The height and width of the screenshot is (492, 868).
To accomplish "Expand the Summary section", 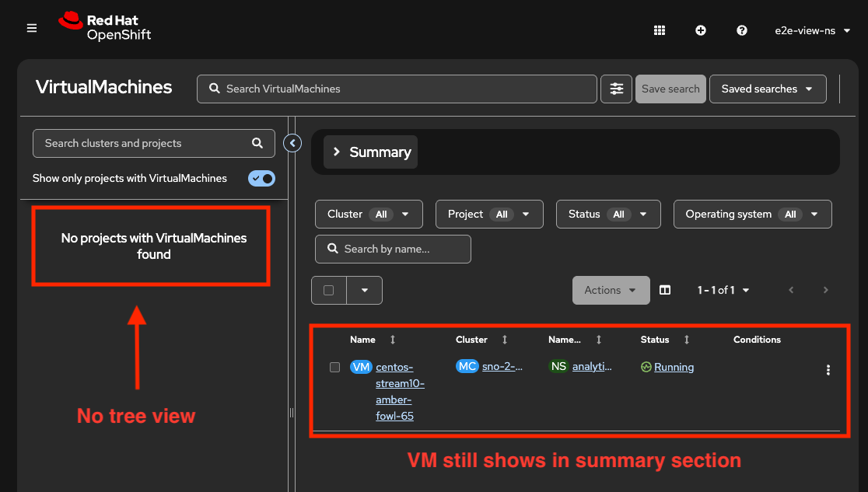I will tap(370, 152).
